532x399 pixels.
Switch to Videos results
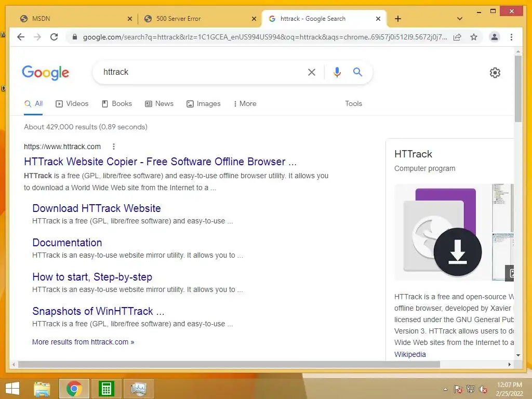pyautogui.click(x=72, y=104)
